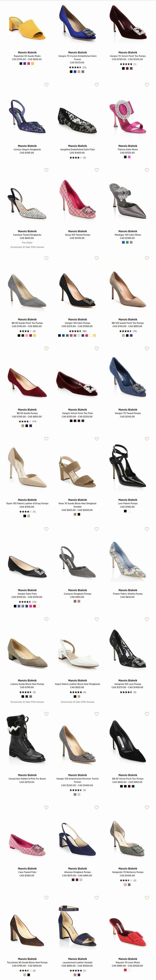This screenshot has height=980, width=156.
Task: Add Vazza 105 Tweed Pumps to wishlist
Action: (97, 170)
